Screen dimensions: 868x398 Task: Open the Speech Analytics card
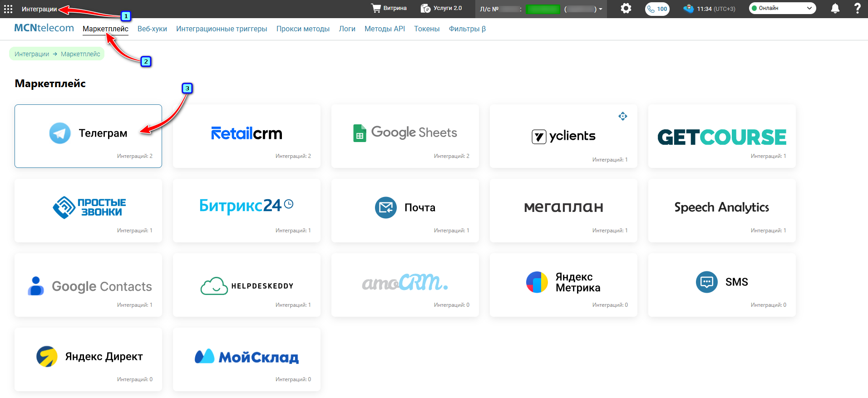722,211
